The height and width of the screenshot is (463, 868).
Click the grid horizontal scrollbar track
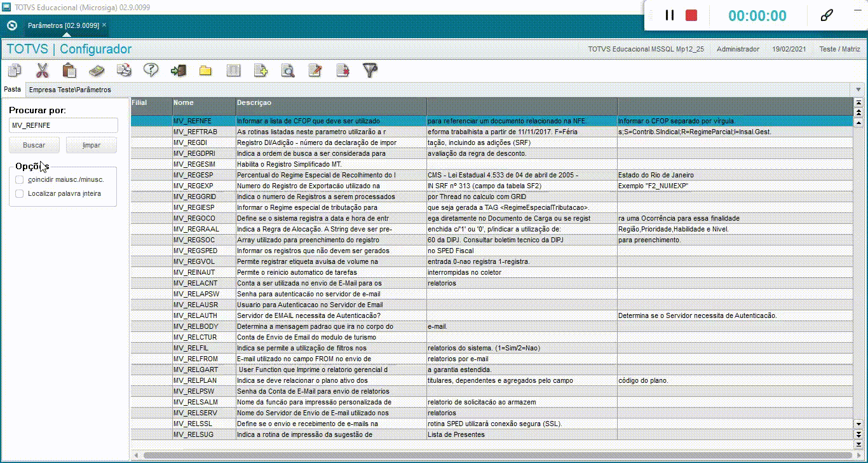click(496, 455)
